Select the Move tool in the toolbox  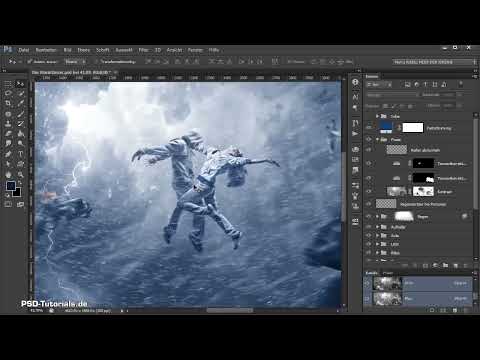pyautogui.click(x=20, y=84)
